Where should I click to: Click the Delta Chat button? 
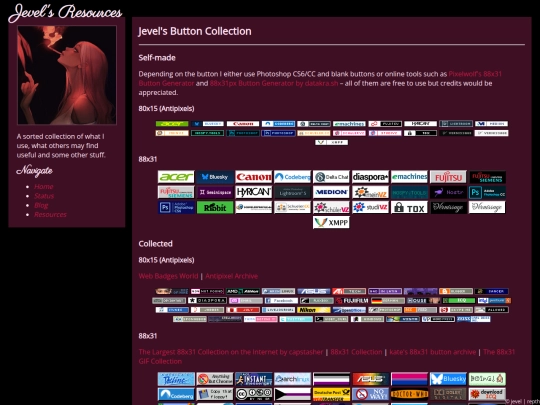tap(331, 177)
